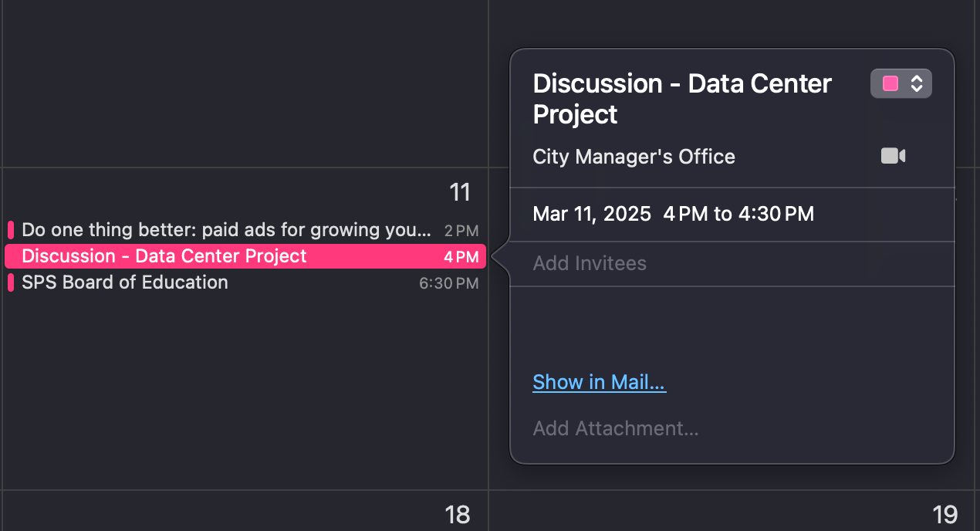Screen dimensions: 980x531
Task: Click the date Mar 11, 2025
Action: point(591,214)
